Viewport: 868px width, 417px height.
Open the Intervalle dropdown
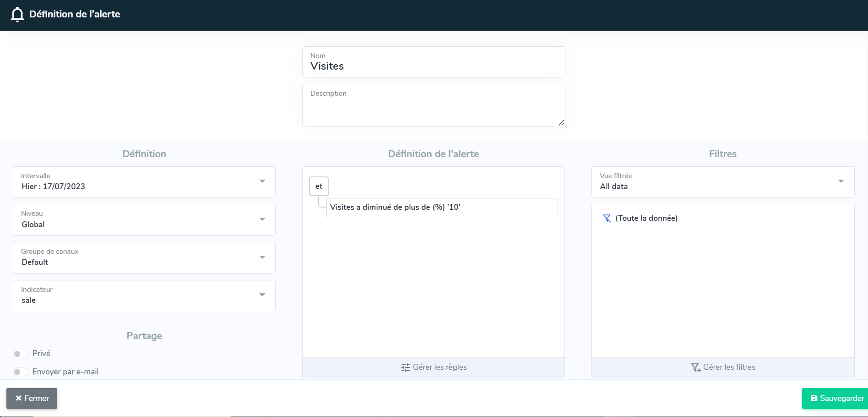144,182
